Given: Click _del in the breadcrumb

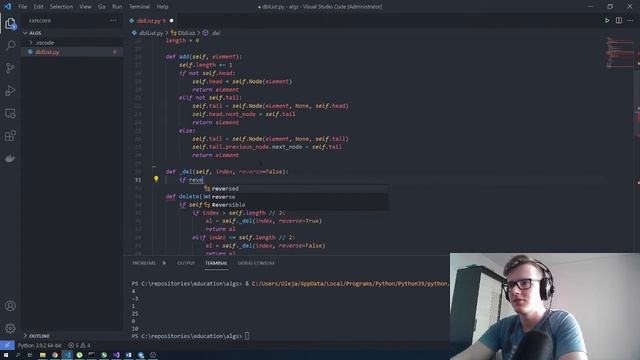Looking at the screenshot, I should 216,33.
